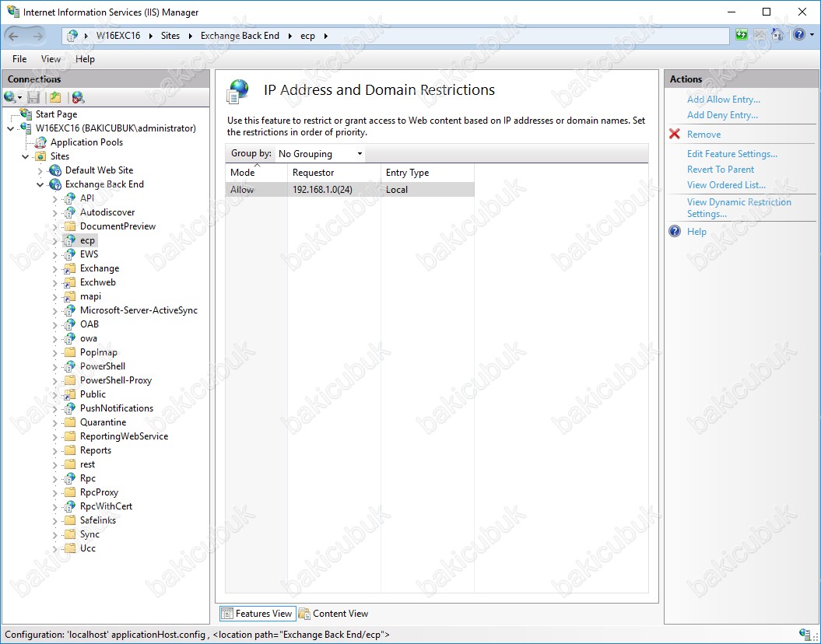Switch to Features View tab
Image resolution: width=821 pixels, height=644 pixels.
258,613
